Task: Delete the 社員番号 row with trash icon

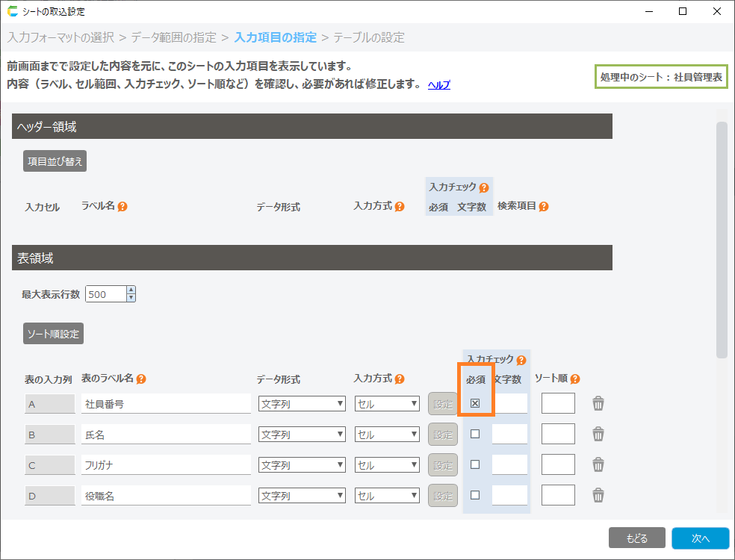Action: [x=598, y=404]
